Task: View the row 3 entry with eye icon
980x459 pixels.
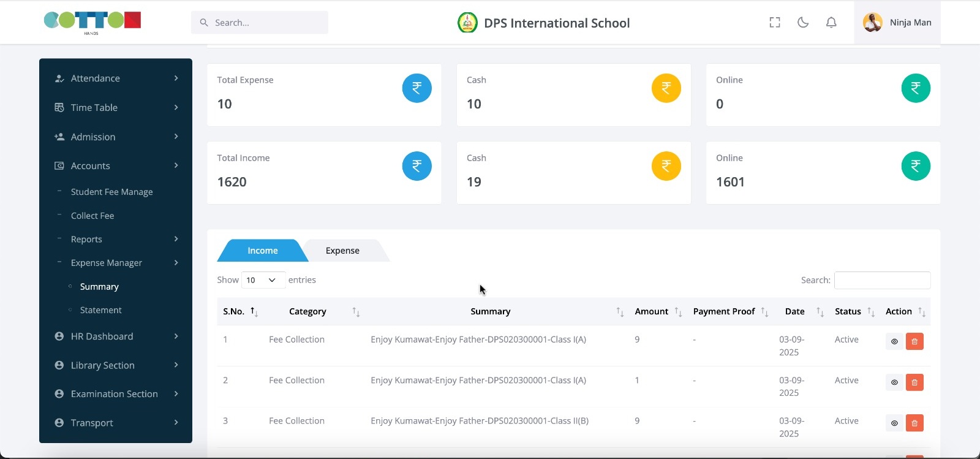Action: click(894, 423)
